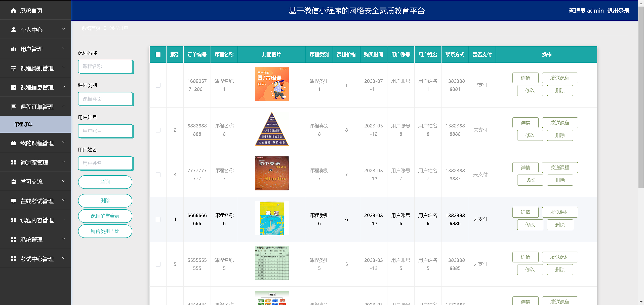Viewport: 644px width, 305px height.
Task: Click the flag icon for 课程订单管理
Action: pyautogui.click(x=14, y=107)
